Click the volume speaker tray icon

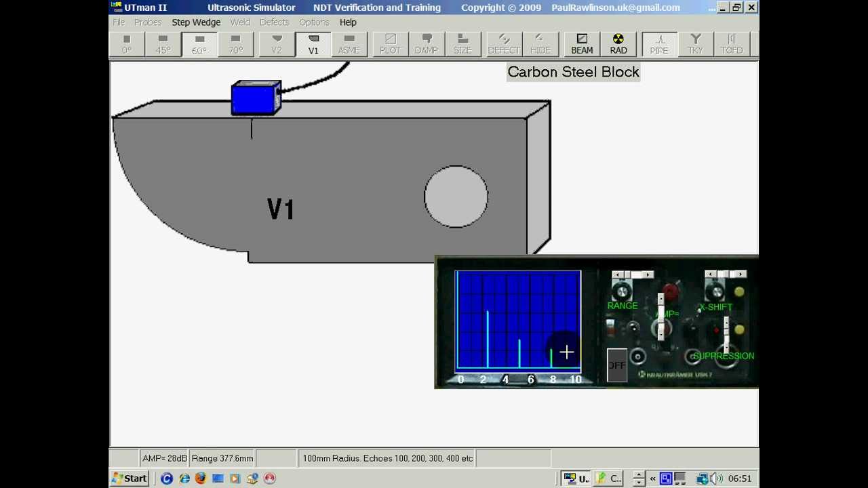(x=717, y=479)
